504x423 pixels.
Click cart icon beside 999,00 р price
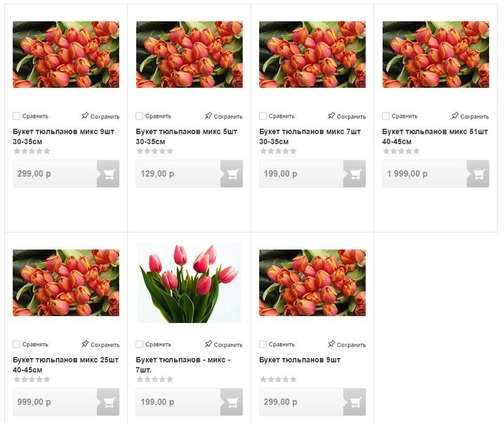pos(108,402)
